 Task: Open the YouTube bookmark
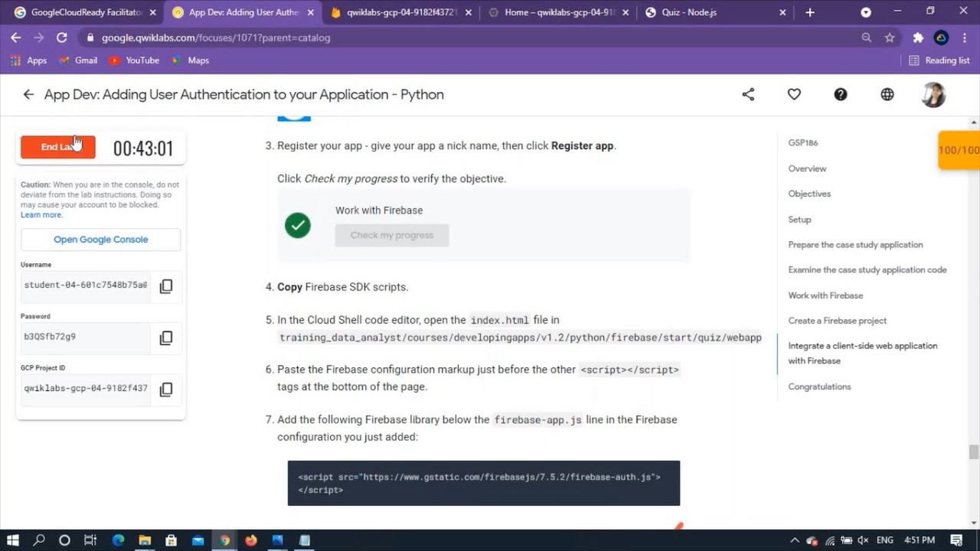pos(134,60)
